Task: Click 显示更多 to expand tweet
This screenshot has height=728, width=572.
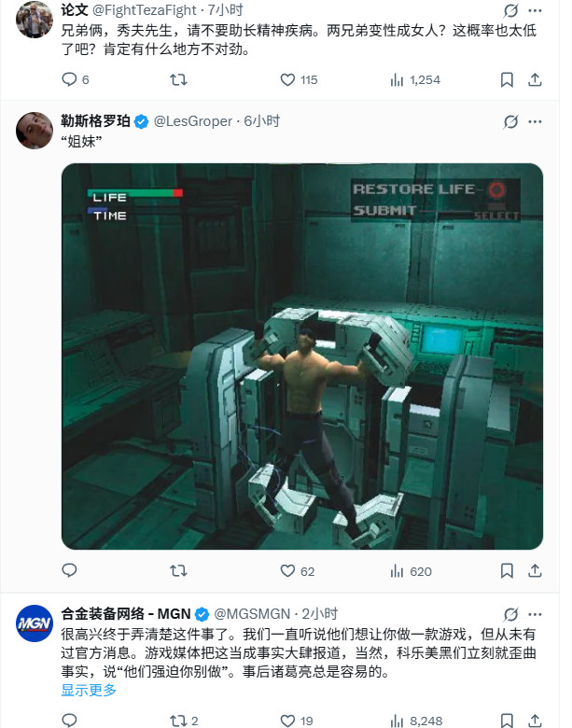Action: [89, 691]
